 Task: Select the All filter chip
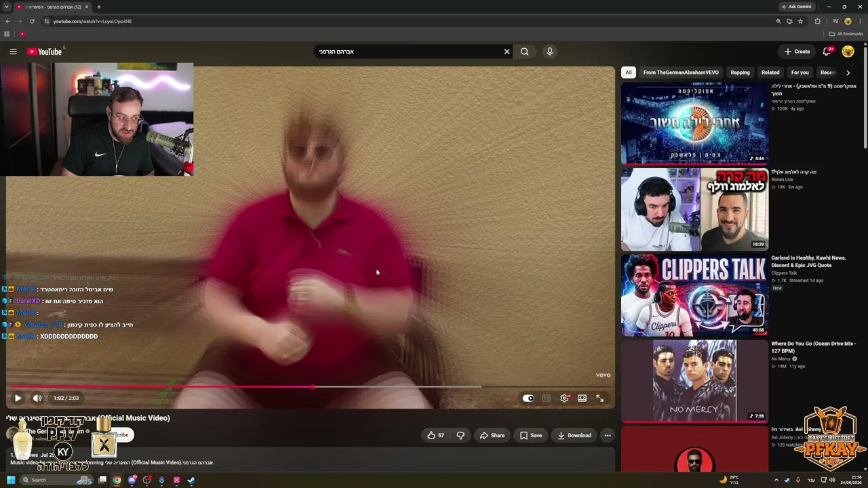coord(629,73)
